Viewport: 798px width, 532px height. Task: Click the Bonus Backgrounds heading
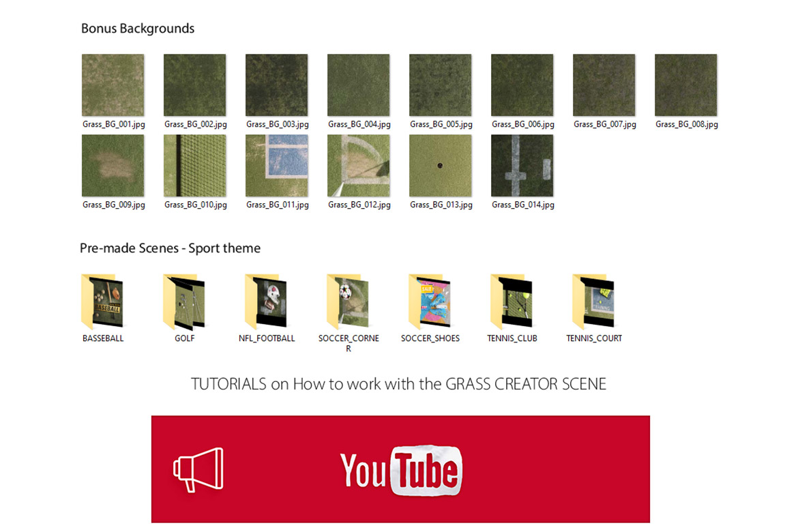pyautogui.click(x=137, y=29)
